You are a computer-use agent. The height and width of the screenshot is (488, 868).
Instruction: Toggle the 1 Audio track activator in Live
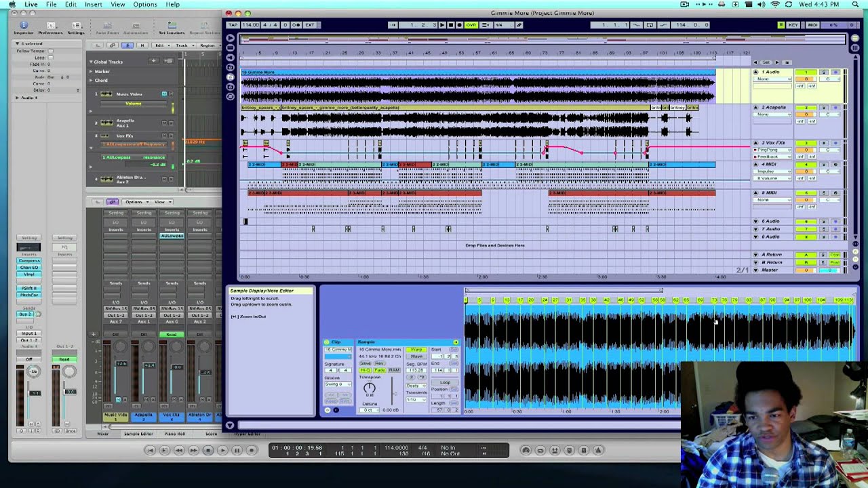click(806, 72)
